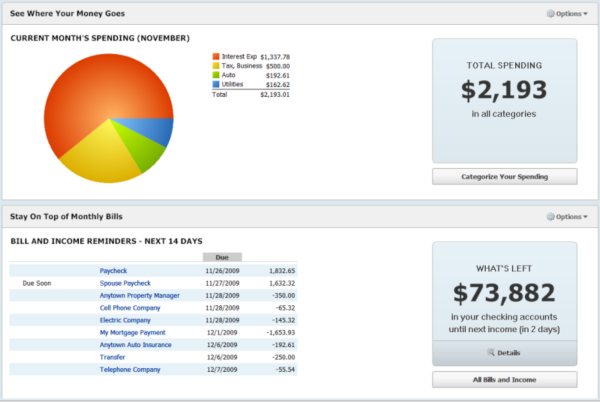Click the -145.32 amount
The height and width of the screenshot is (402, 600).
pyautogui.click(x=284, y=320)
